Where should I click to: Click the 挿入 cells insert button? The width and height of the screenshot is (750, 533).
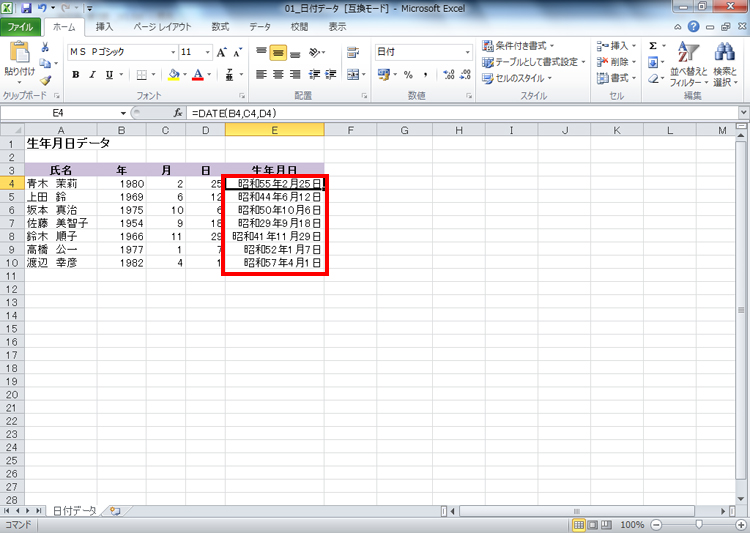(616, 46)
